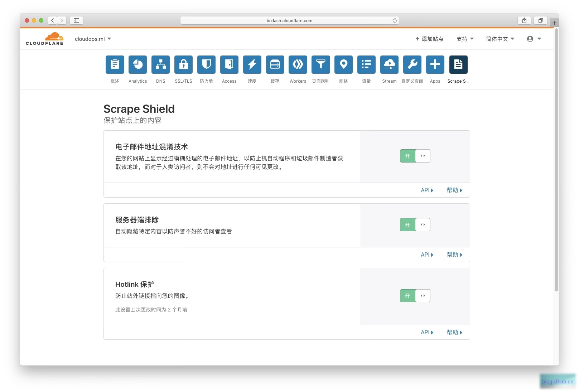The image size is (579, 392).
Task: Expand the cloudops.ml site dropdown
Action: pos(93,39)
